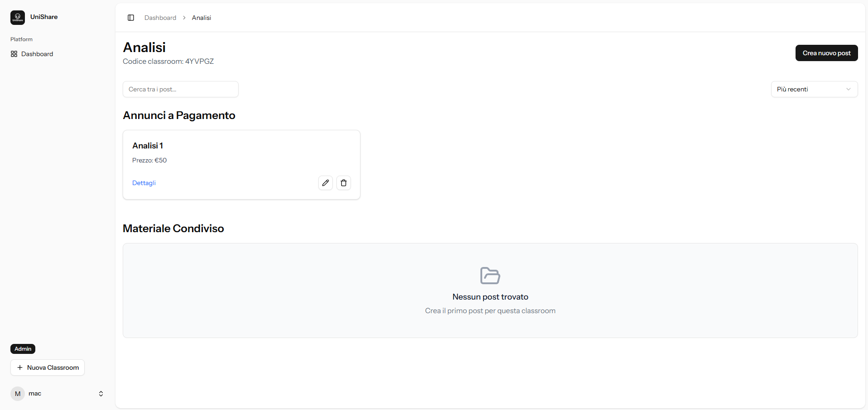The height and width of the screenshot is (410, 868).
Task: Select the Dashboard grid icon in sidebar
Action: [x=14, y=54]
